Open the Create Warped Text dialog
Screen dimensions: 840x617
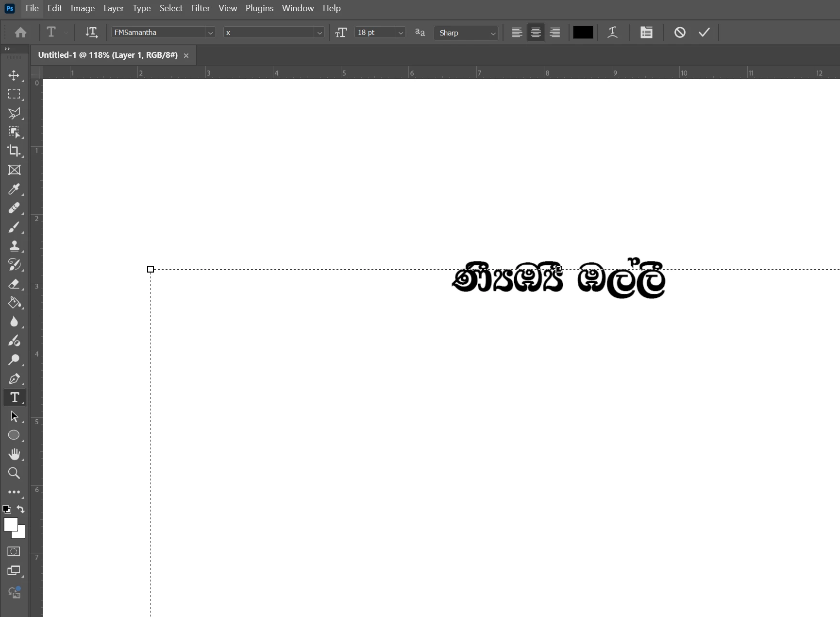coord(613,33)
